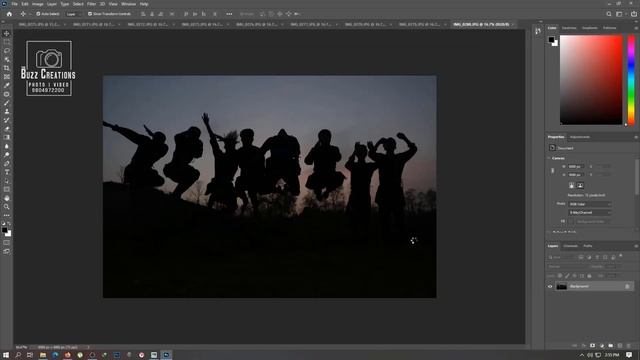Screen dimensions: 640x360
Task: Select the Blur tool
Action: [x=7, y=146]
